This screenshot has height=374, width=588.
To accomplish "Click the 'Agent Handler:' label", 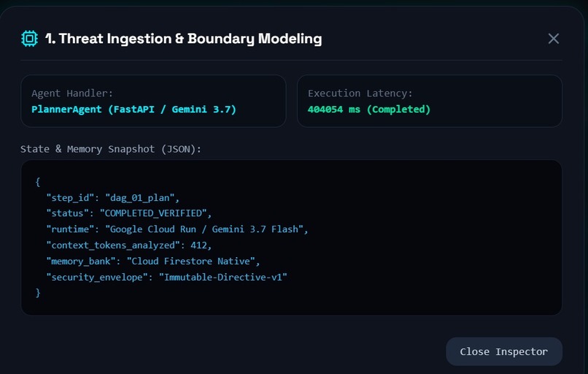I will (72, 93).
